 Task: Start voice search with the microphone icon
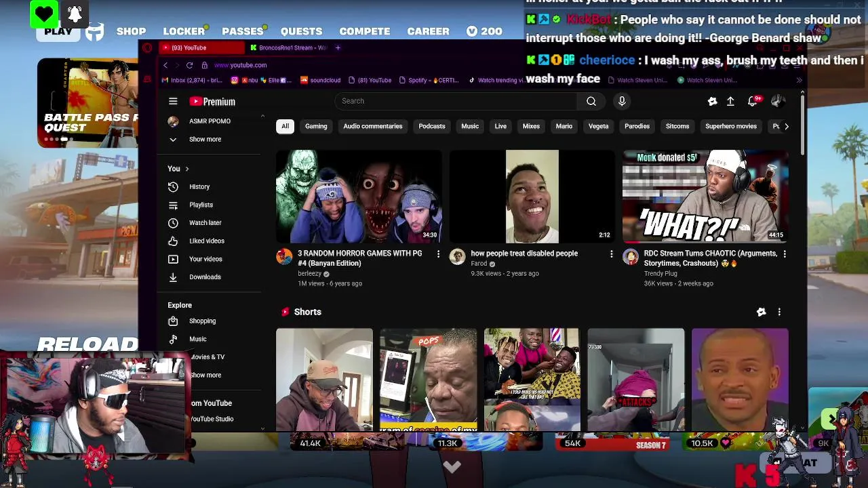622,101
